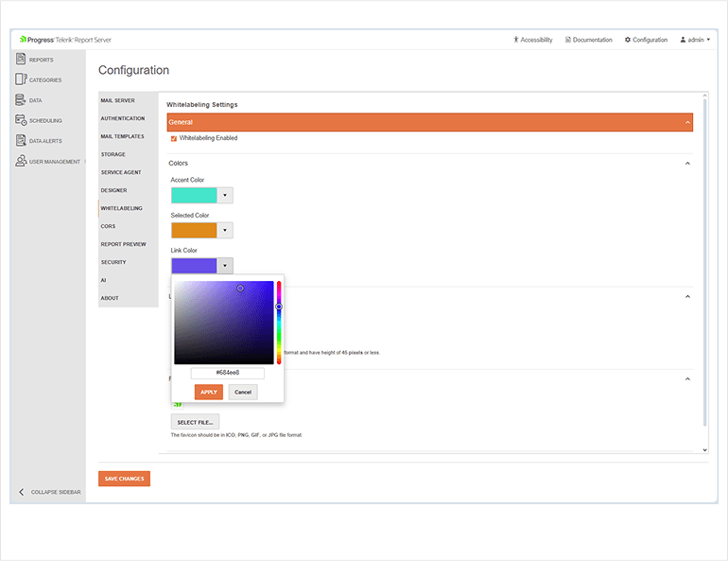728x561 pixels.
Task: Click the Progress Telerik Report Server logo
Action: pyautogui.click(x=65, y=40)
